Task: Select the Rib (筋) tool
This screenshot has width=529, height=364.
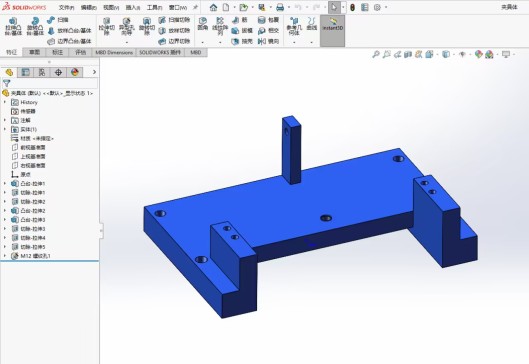Action: 240,20
